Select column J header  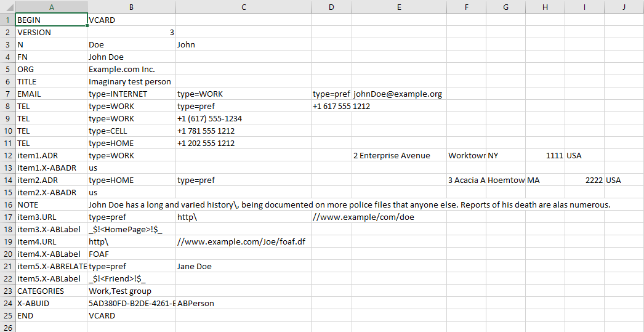coord(624,7)
